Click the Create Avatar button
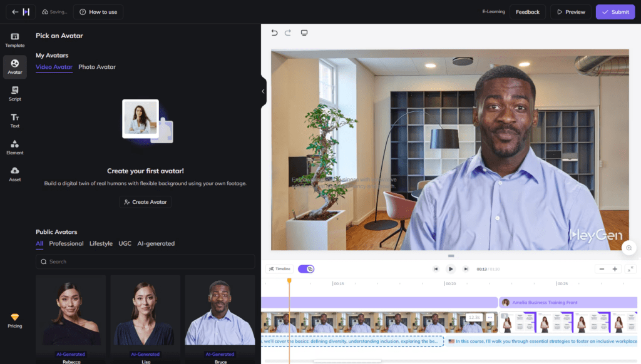The width and height of the screenshot is (641, 364). point(145,202)
